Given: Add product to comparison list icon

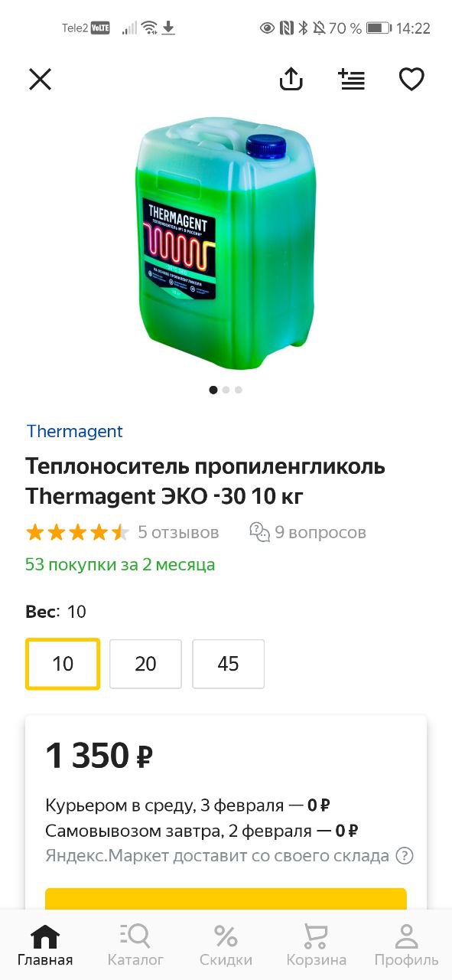Looking at the screenshot, I should tap(352, 79).
